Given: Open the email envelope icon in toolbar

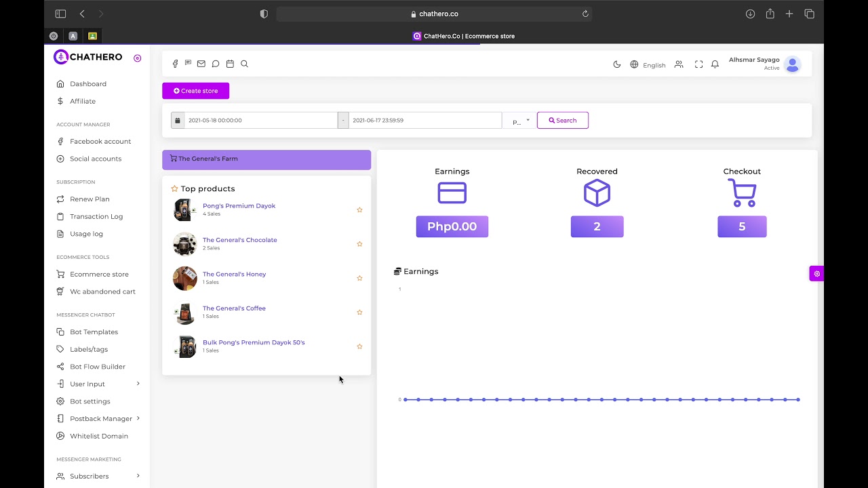Looking at the screenshot, I should [201, 64].
